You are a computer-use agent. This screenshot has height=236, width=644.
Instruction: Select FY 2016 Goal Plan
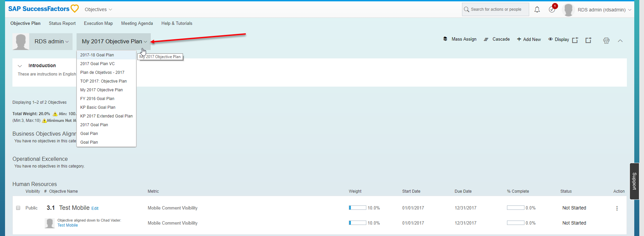[106, 99]
